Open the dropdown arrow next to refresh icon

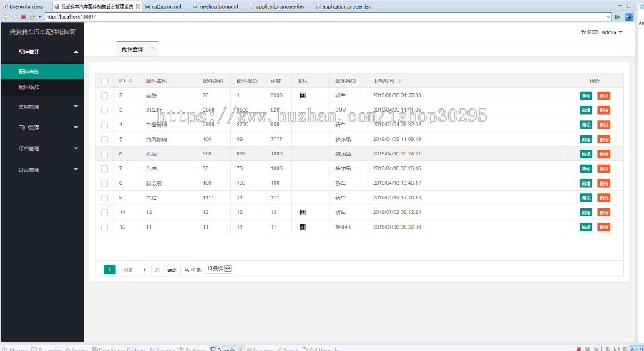point(39,17)
